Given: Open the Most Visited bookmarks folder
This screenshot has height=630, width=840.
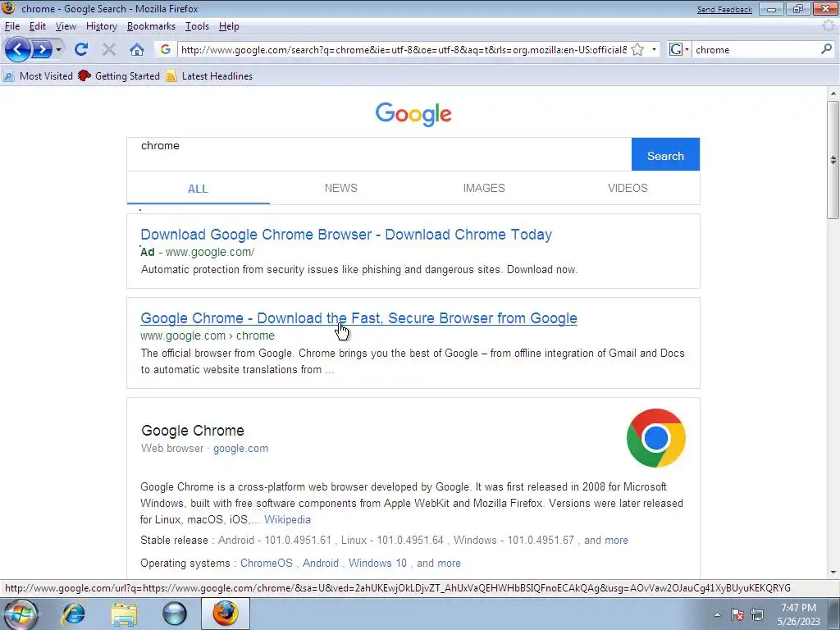Looking at the screenshot, I should coord(38,76).
